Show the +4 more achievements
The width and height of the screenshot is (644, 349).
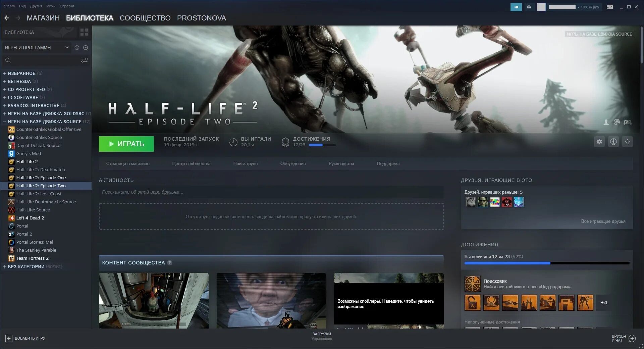click(x=604, y=302)
